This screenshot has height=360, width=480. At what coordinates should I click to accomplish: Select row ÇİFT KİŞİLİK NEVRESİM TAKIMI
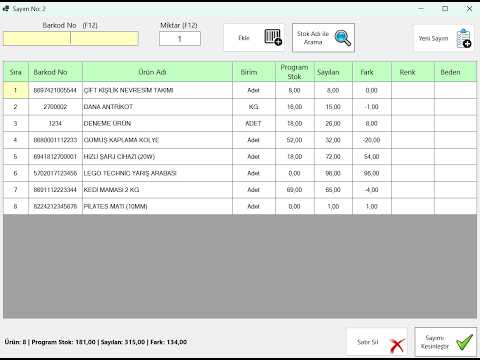point(240,90)
